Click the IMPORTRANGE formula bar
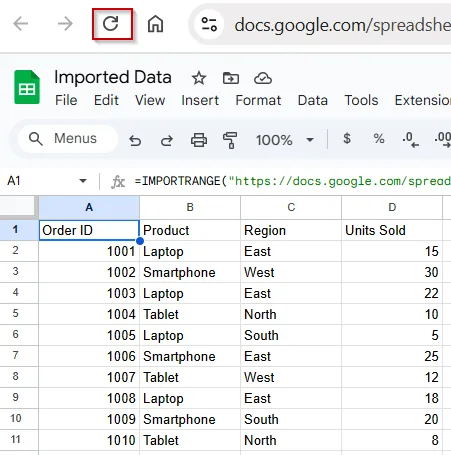The height and width of the screenshot is (455, 451). click(x=293, y=181)
